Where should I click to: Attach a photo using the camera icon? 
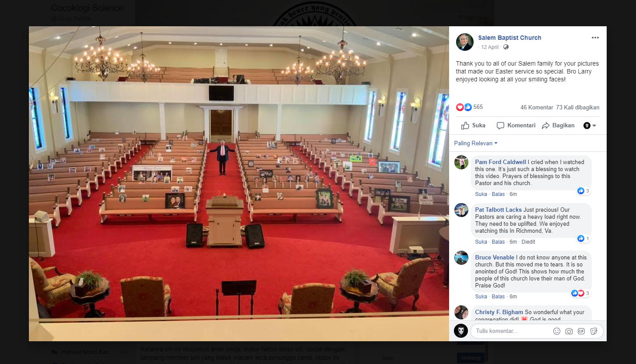[x=569, y=331]
